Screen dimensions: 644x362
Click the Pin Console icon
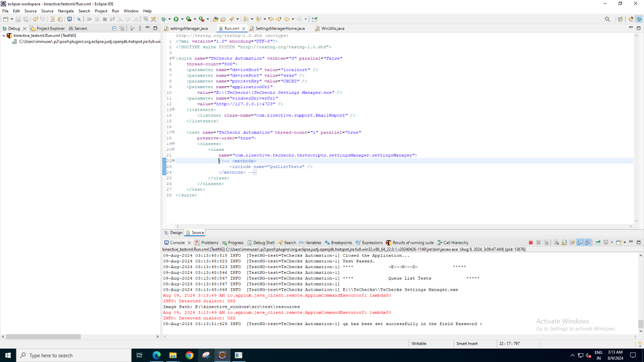click(x=598, y=243)
